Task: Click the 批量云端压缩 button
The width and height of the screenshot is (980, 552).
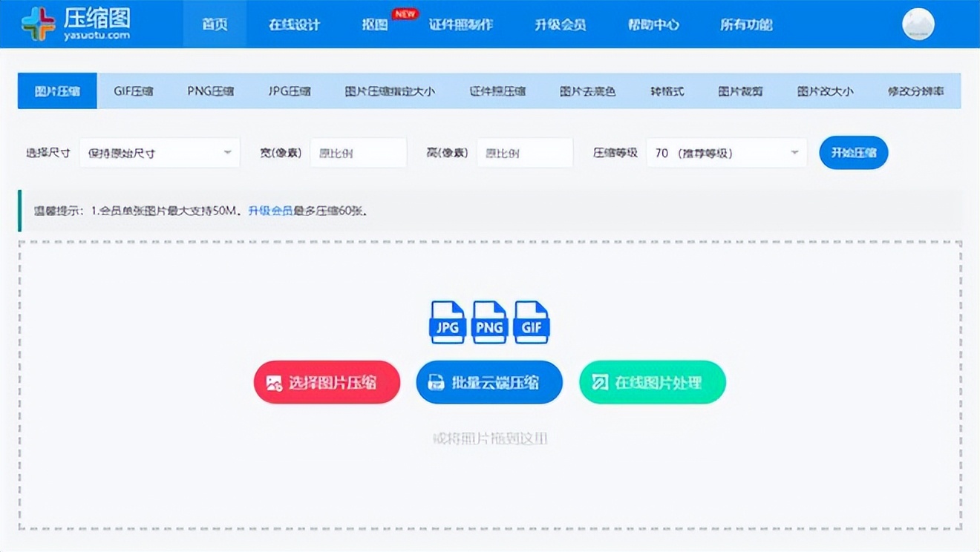Action: (x=489, y=381)
